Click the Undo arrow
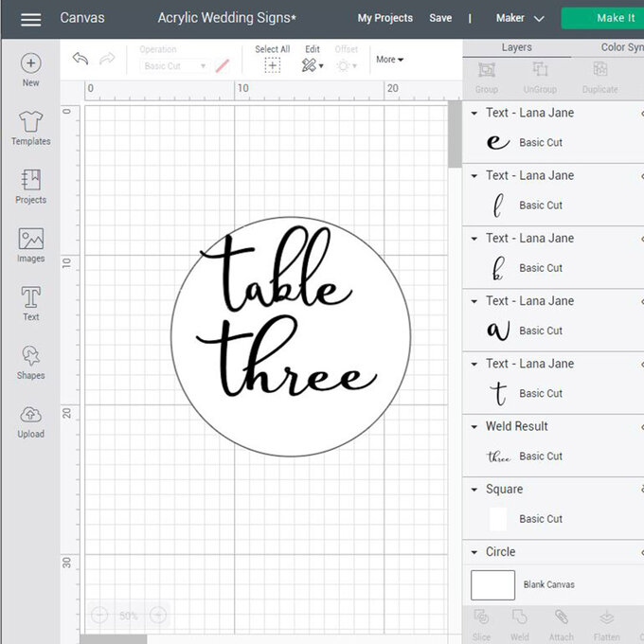The height and width of the screenshot is (644, 644). [80, 60]
